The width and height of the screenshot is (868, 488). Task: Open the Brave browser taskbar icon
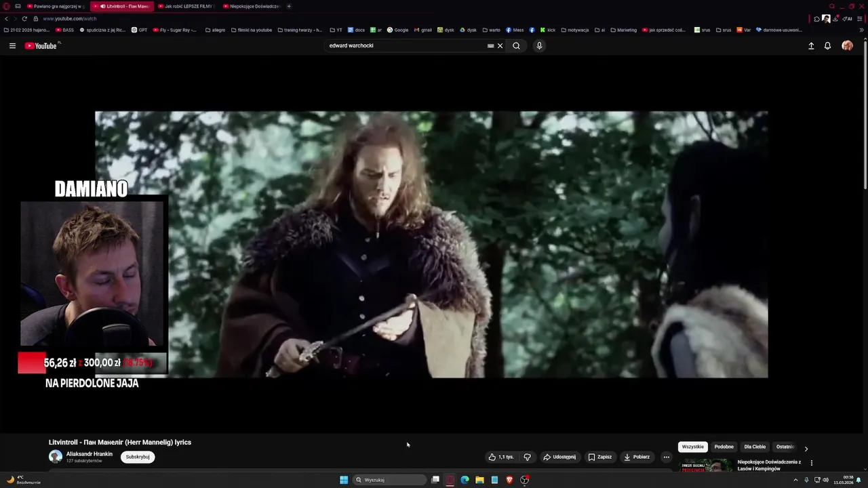(509, 480)
